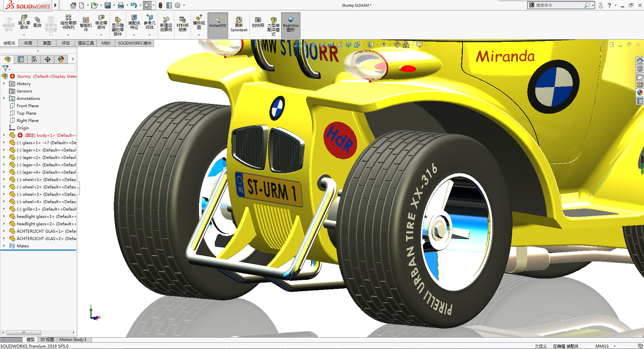Image resolution: width=644 pixels, height=349 pixels.
Task: Create a new document with New icon
Action: (x=82, y=5)
